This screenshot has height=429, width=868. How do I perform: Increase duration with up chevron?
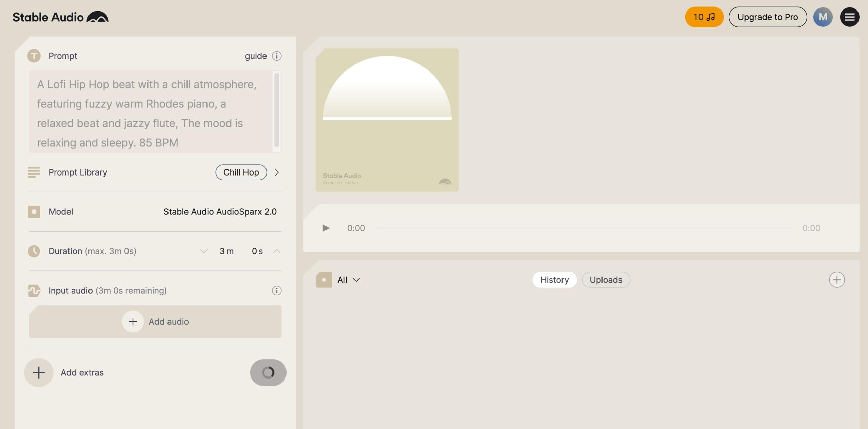(x=277, y=251)
